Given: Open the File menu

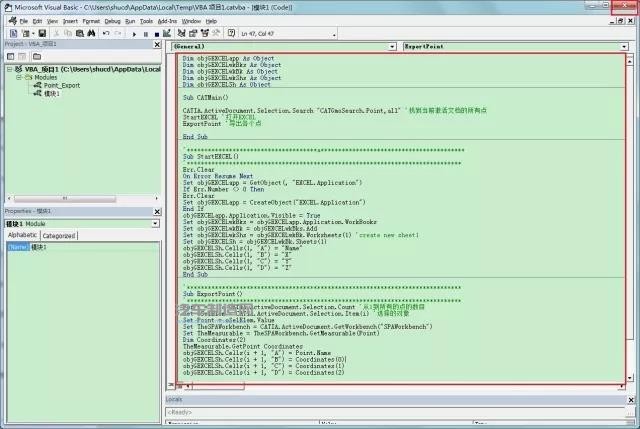Looking at the screenshot, I should point(24,21).
